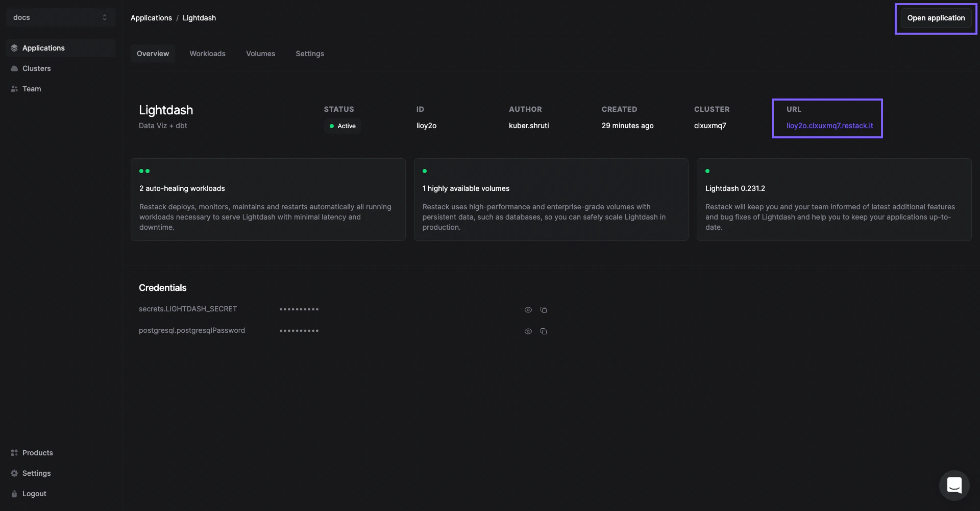Image resolution: width=980 pixels, height=511 pixels.
Task: Go to Applications in the breadcrumb
Action: click(x=151, y=18)
